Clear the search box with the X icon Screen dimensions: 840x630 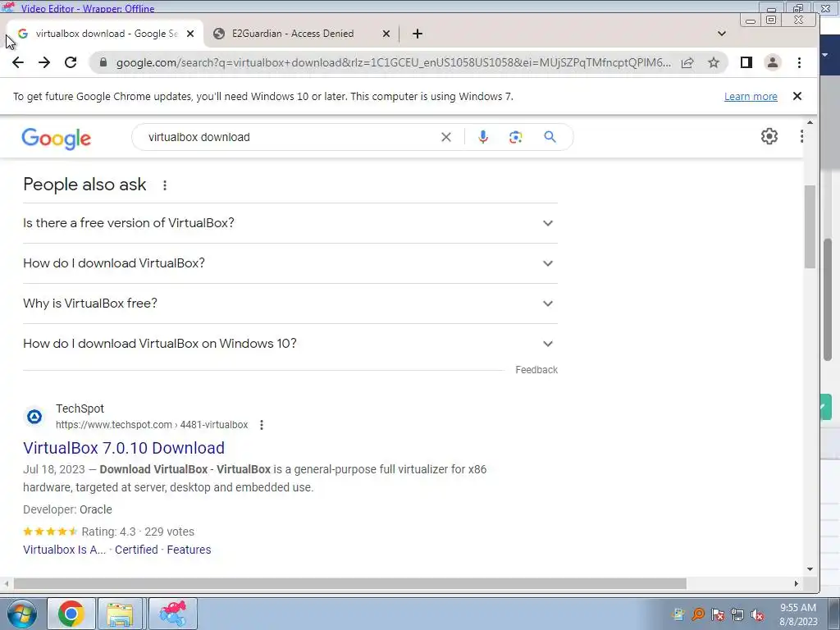[445, 137]
